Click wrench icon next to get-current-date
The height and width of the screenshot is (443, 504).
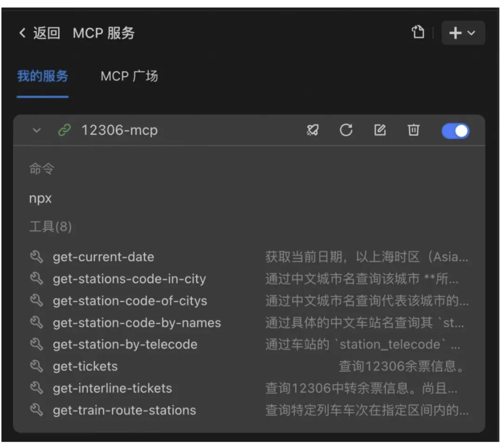[37, 256]
